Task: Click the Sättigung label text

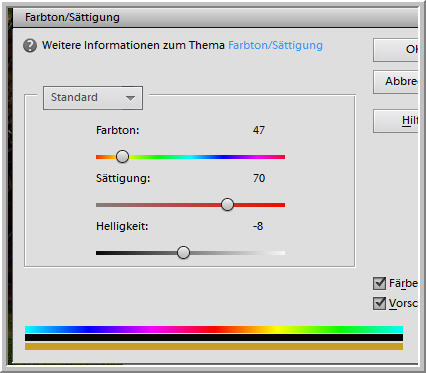Action: [123, 179]
